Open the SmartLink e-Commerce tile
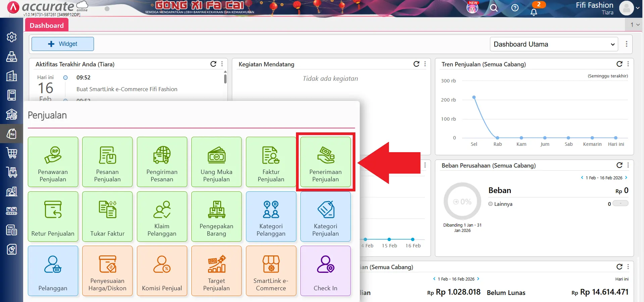The width and height of the screenshot is (644, 302). coord(270,270)
